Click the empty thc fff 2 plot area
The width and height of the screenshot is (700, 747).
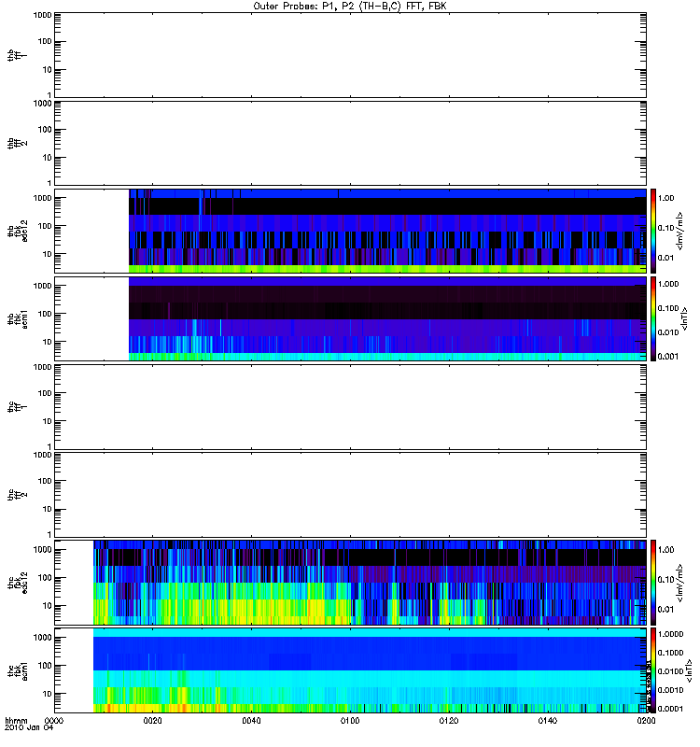click(350, 495)
